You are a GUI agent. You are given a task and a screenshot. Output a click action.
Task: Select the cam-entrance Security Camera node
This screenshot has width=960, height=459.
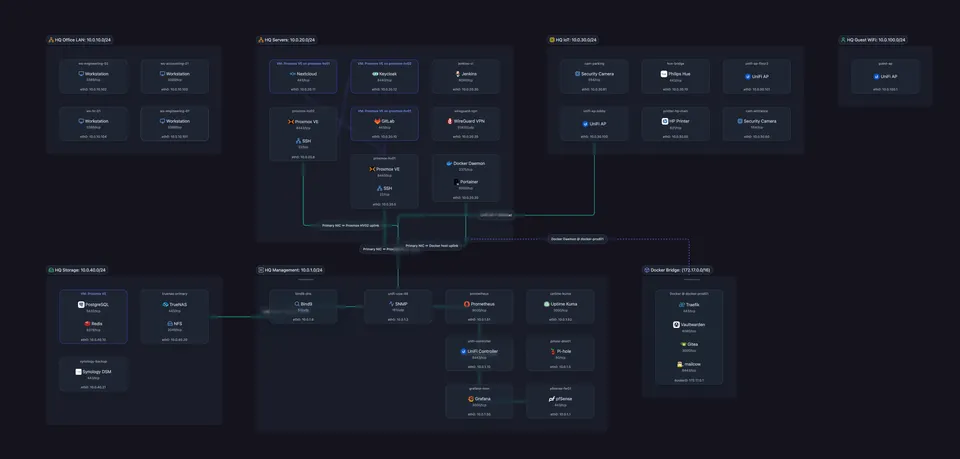click(x=756, y=124)
